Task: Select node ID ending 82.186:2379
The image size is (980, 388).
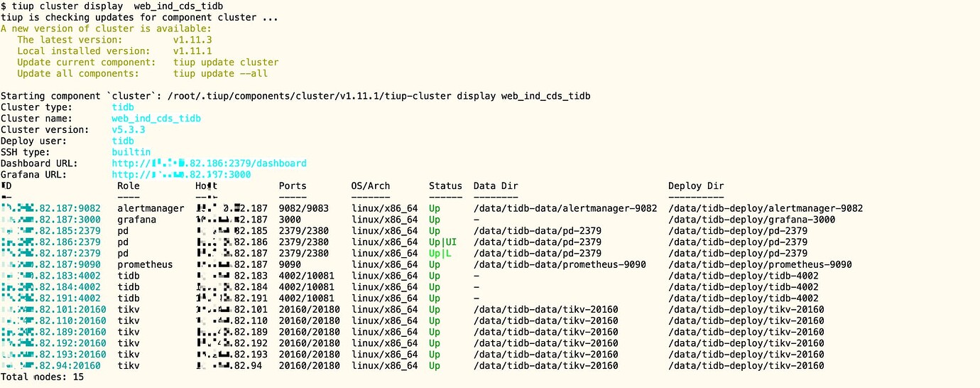Action: [51, 242]
